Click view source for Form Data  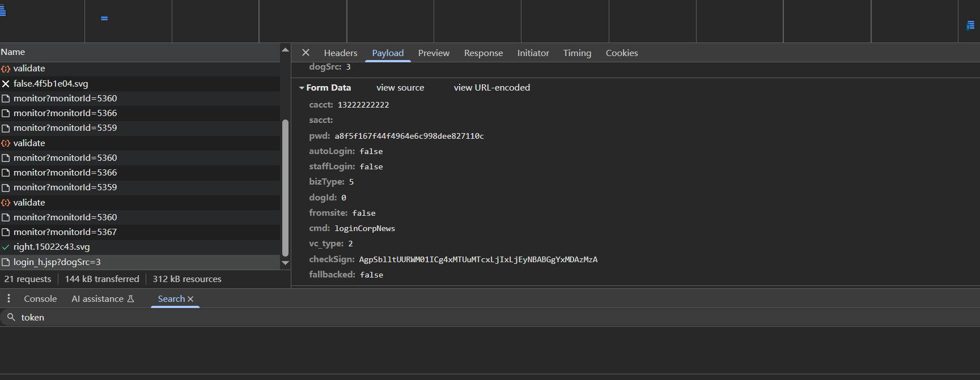[400, 88]
